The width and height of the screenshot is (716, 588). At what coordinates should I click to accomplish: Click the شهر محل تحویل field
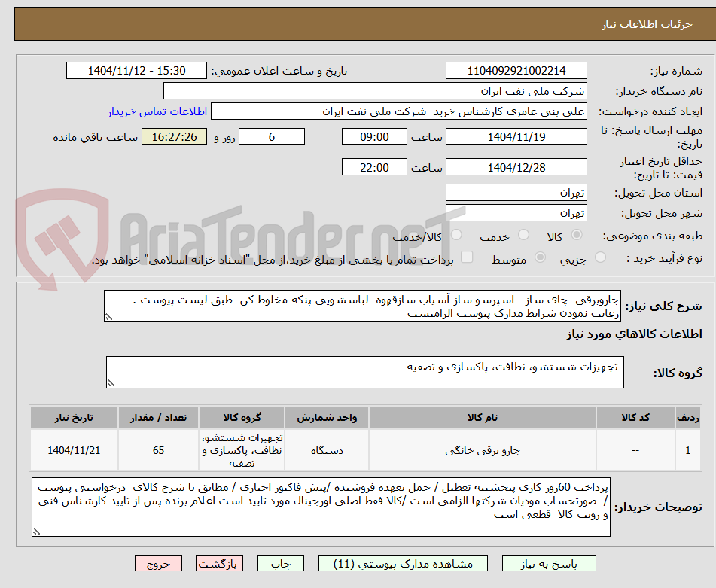tap(516, 213)
